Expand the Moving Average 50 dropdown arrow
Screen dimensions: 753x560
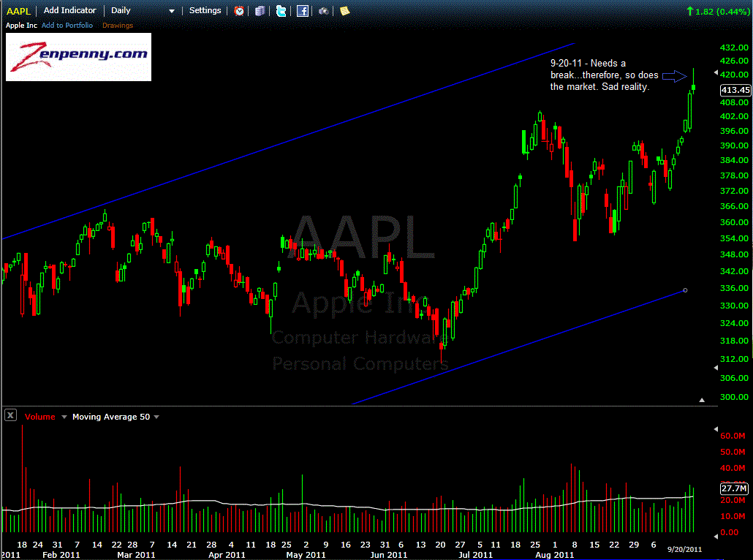156,417
